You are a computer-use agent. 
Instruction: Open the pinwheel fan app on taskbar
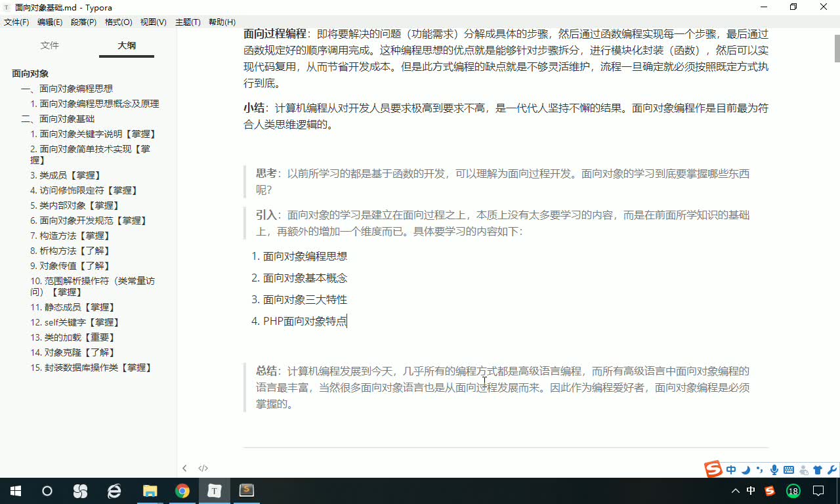[80, 491]
